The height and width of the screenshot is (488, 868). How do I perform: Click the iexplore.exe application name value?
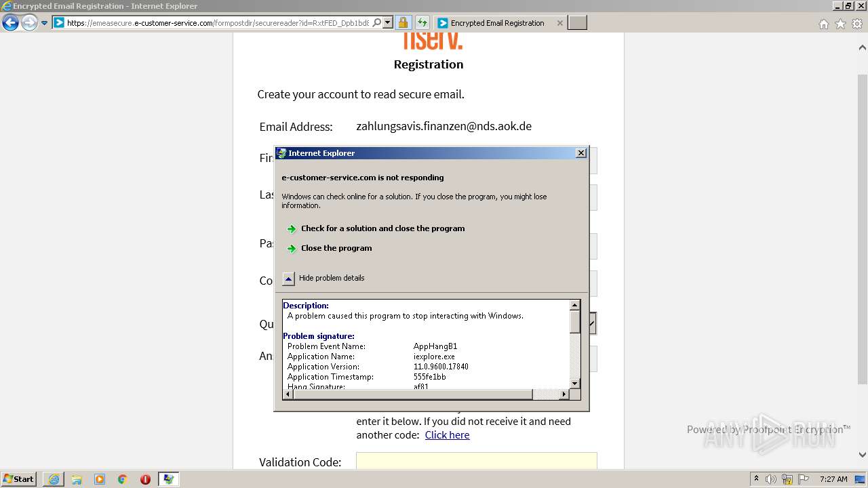(434, 357)
